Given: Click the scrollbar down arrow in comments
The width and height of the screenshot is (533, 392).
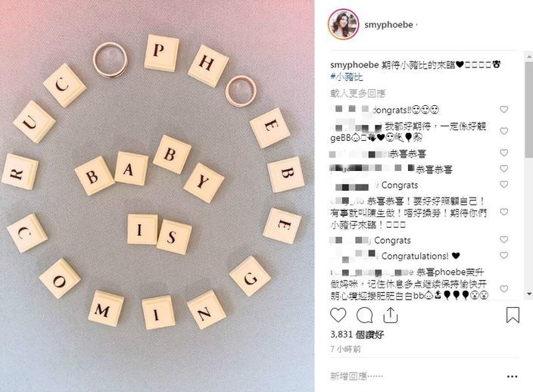Looking at the screenshot, I should pos(529,294).
